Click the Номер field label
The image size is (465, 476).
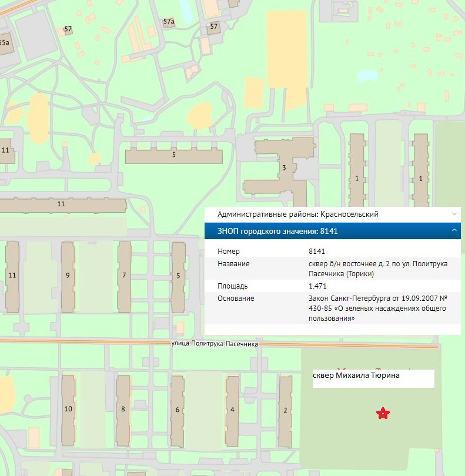229,252
